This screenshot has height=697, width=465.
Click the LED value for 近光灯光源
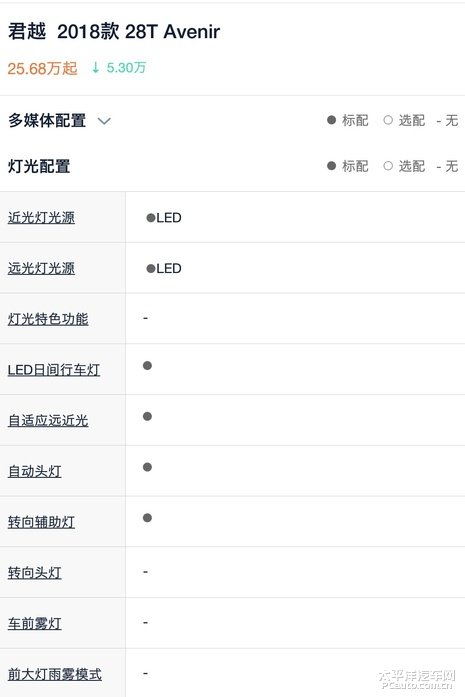tap(164, 217)
